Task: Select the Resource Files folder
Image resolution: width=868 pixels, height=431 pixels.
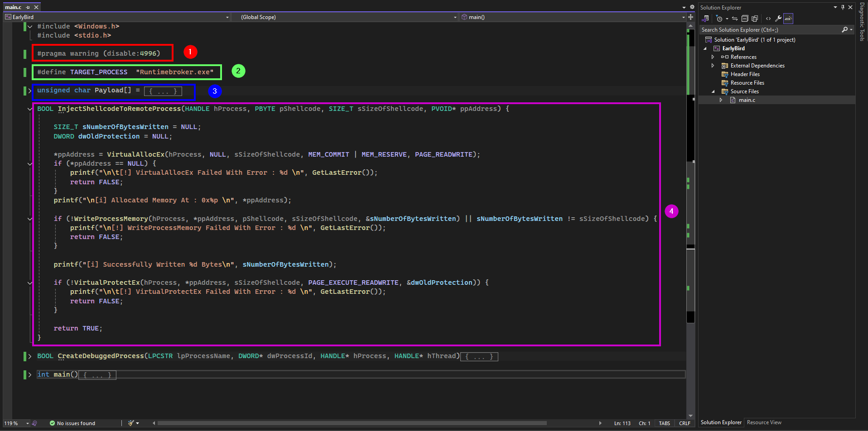Action: 747,83
